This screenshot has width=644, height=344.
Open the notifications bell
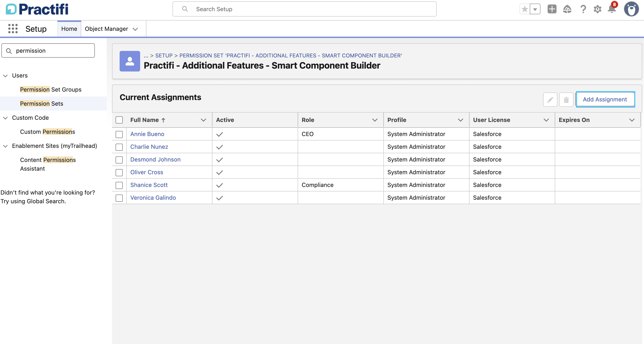pos(612,8)
